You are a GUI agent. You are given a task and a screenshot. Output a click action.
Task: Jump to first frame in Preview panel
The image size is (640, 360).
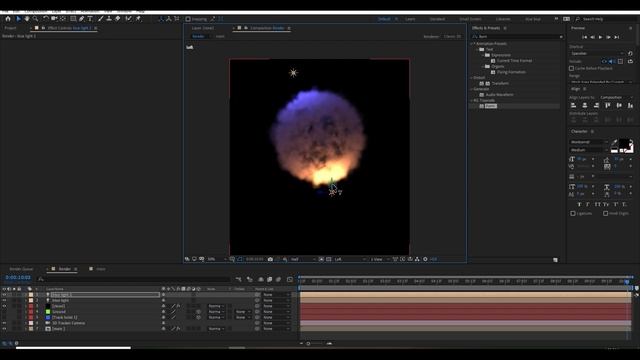click(584, 37)
